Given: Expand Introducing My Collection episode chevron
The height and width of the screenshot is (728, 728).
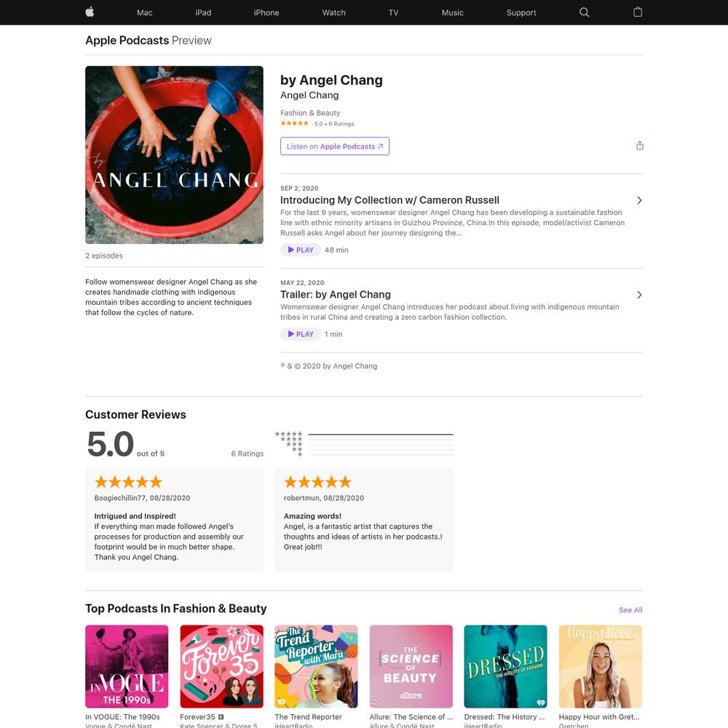Looking at the screenshot, I should (639, 200).
